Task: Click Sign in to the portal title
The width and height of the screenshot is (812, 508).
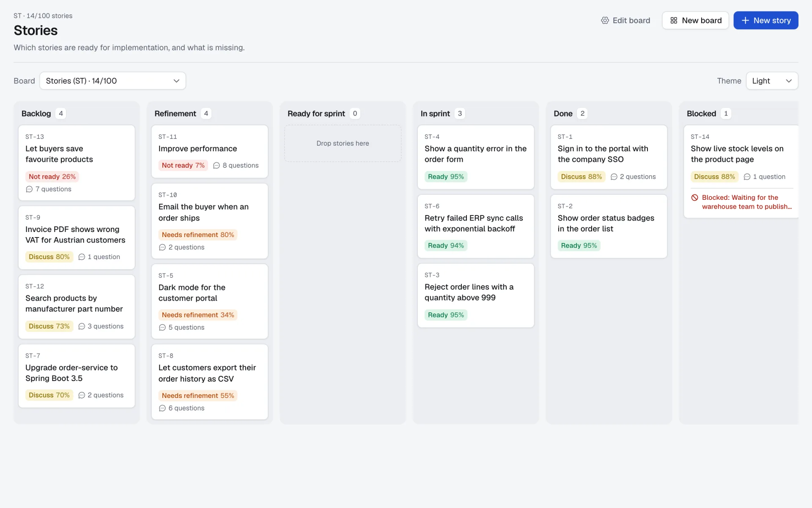Action: point(603,154)
